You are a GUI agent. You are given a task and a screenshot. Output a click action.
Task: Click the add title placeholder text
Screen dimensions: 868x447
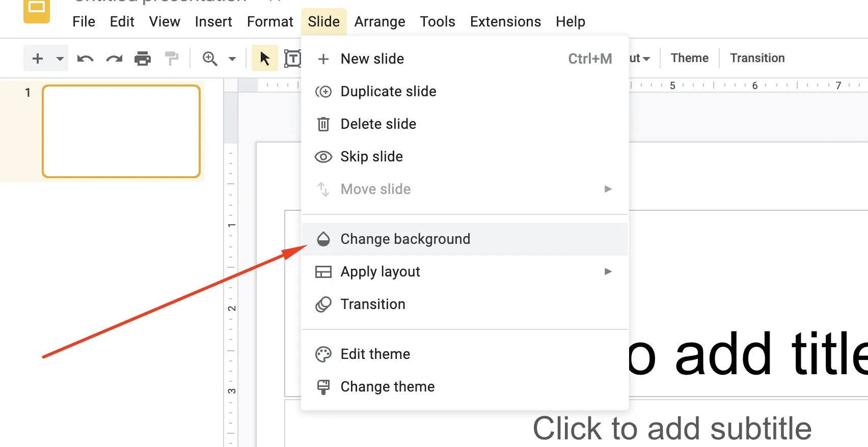(x=749, y=354)
